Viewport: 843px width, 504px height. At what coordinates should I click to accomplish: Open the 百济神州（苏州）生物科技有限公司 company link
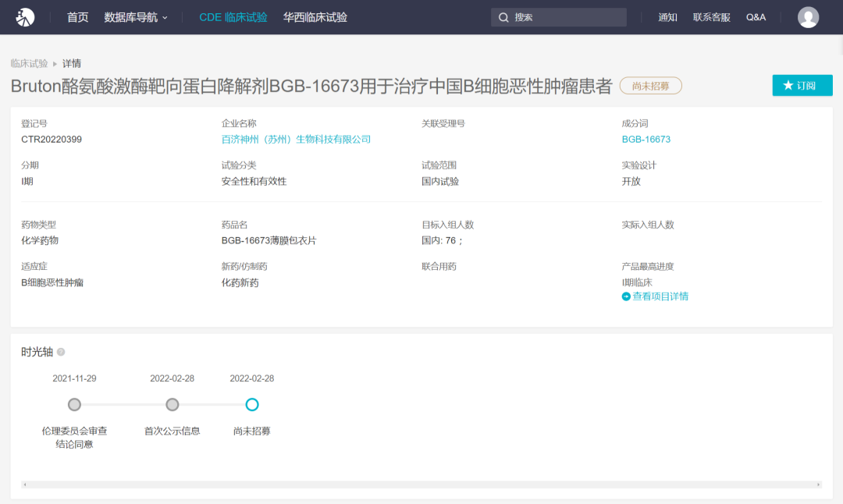(297, 139)
